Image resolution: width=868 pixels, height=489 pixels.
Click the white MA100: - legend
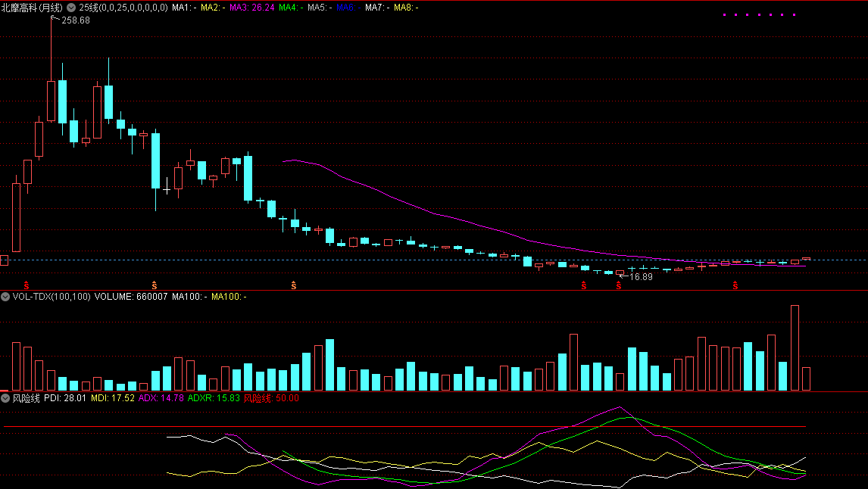(189, 297)
